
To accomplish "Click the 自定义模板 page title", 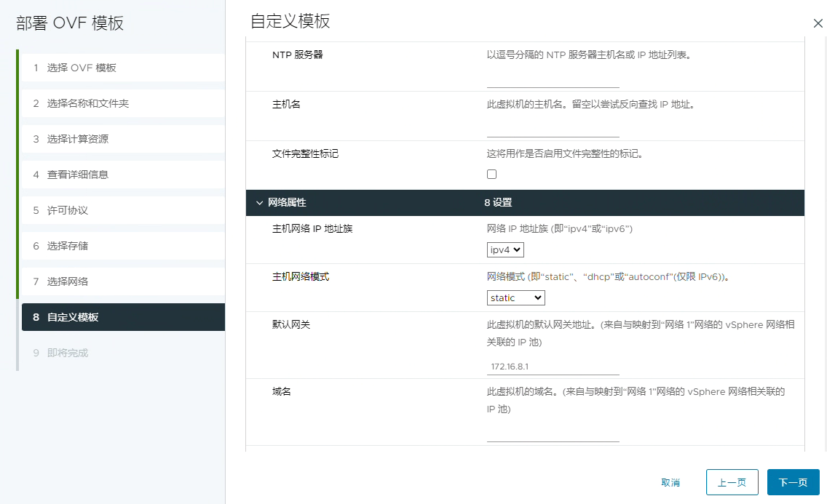I will click(x=290, y=21).
